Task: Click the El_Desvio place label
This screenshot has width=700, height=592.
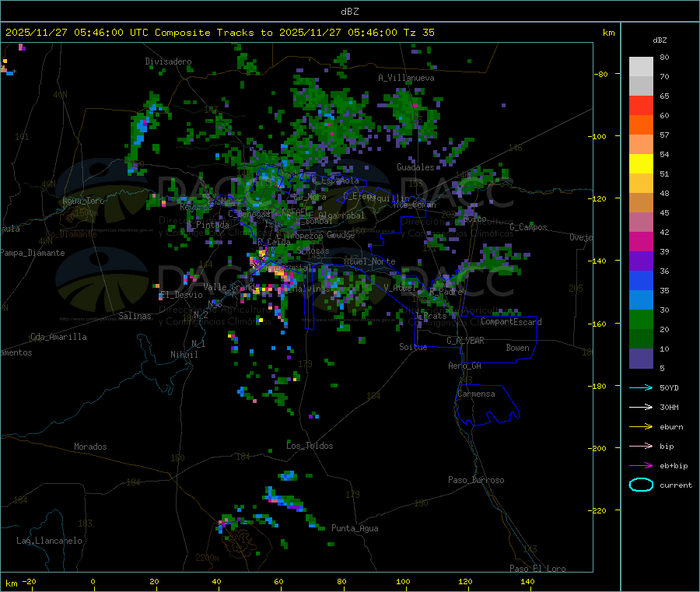Action: click(x=181, y=295)
